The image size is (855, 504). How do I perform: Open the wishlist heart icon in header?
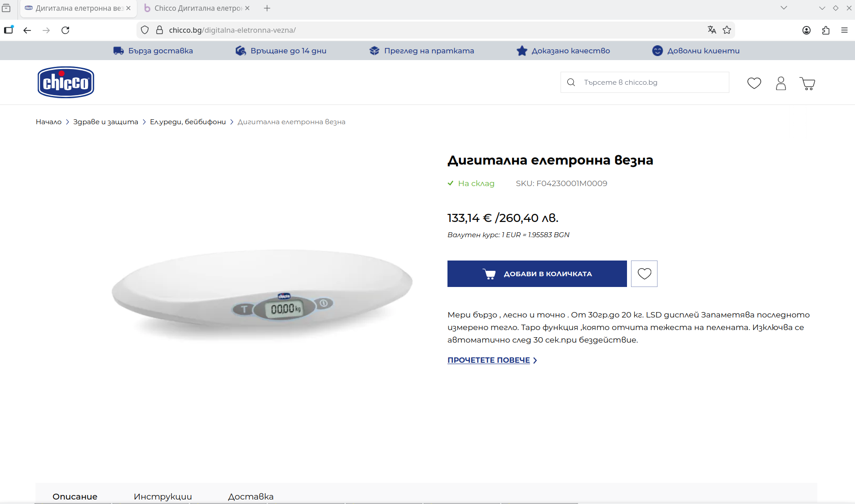pyautogui.click(x=754, y=83)
